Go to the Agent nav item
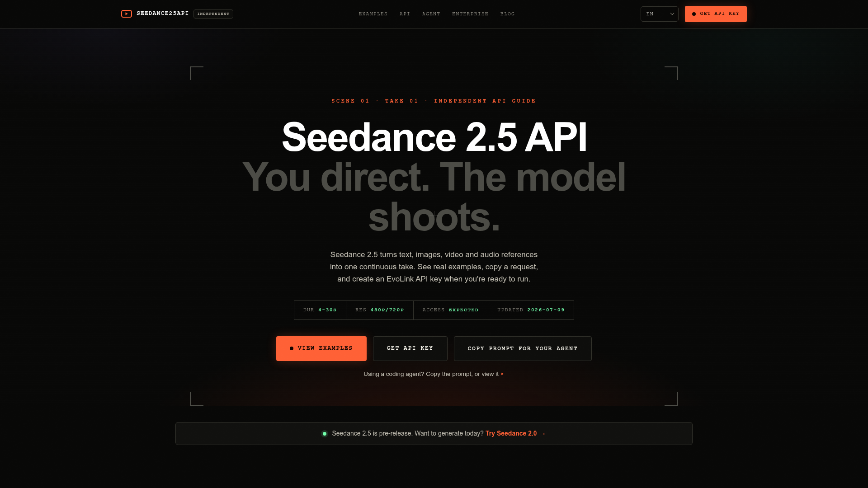The height and width of the screenshot is (488, 868). point(431,14)
